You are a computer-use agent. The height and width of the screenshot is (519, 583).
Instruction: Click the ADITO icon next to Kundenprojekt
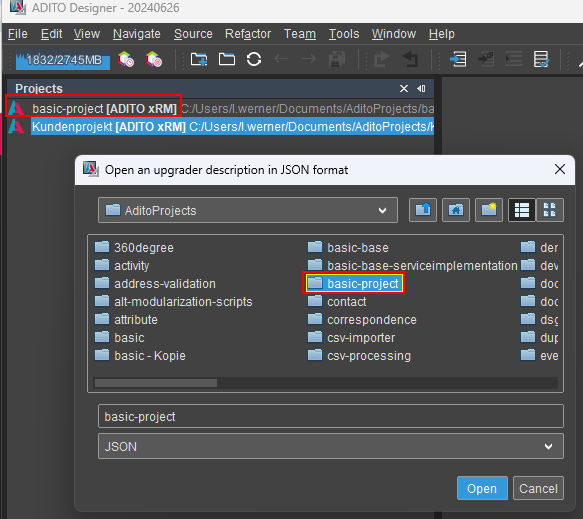coord(16,127)
